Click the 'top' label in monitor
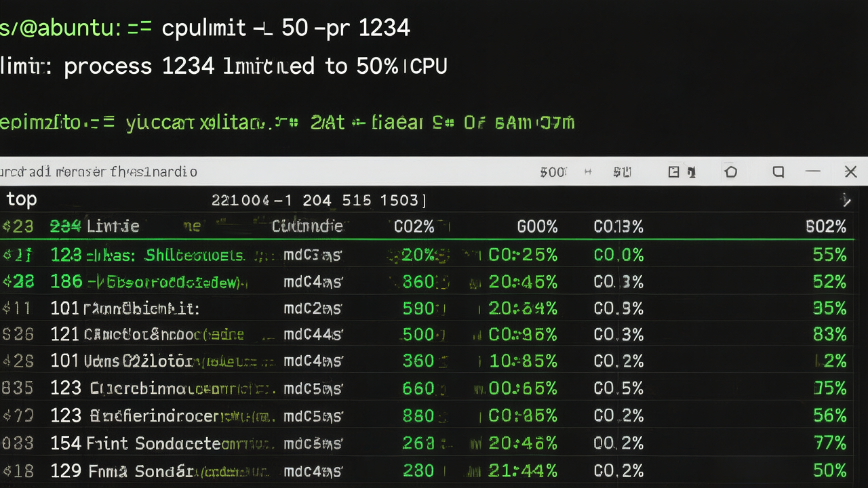Image resolution: width=868 pixels, height=488 pixels. [22, 200]
